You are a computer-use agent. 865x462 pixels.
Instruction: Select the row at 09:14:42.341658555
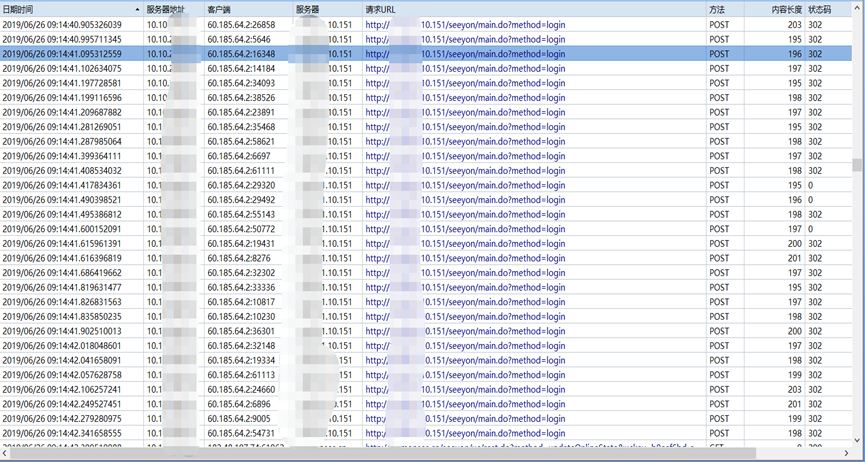(62, 434)
